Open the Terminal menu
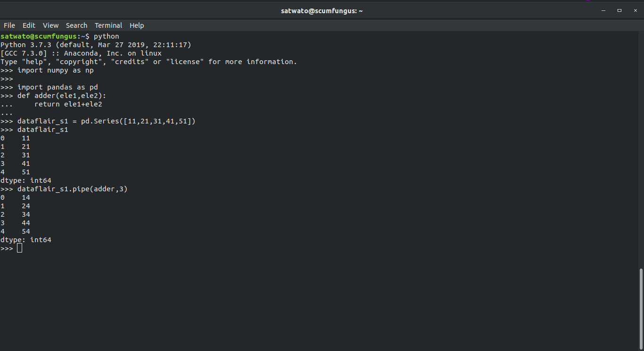This screenshot has width=644, height=351. point(108,25)
